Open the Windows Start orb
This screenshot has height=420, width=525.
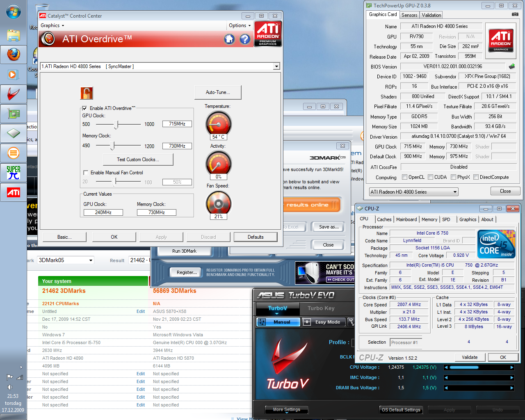pyautogui.click(x=13, y=12)
